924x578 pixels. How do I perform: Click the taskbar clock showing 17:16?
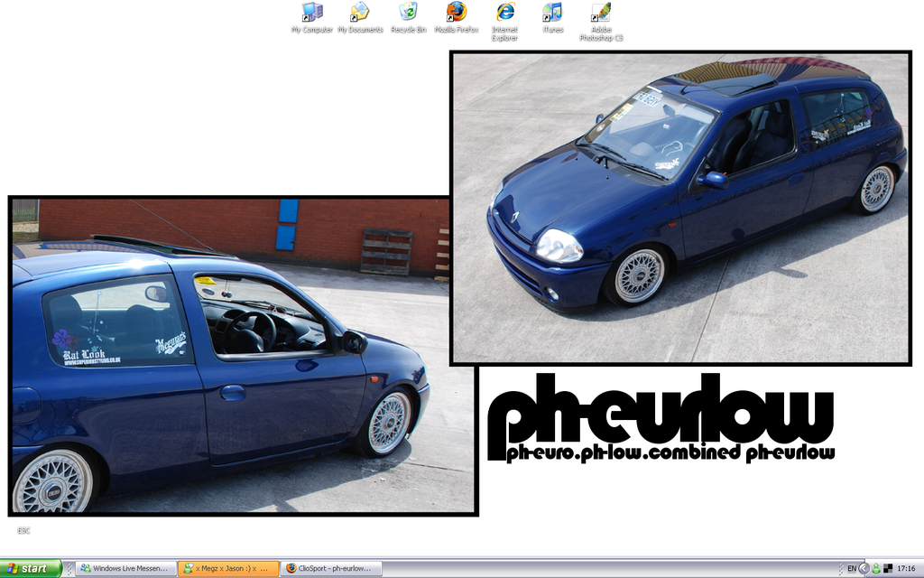point(906,569)
